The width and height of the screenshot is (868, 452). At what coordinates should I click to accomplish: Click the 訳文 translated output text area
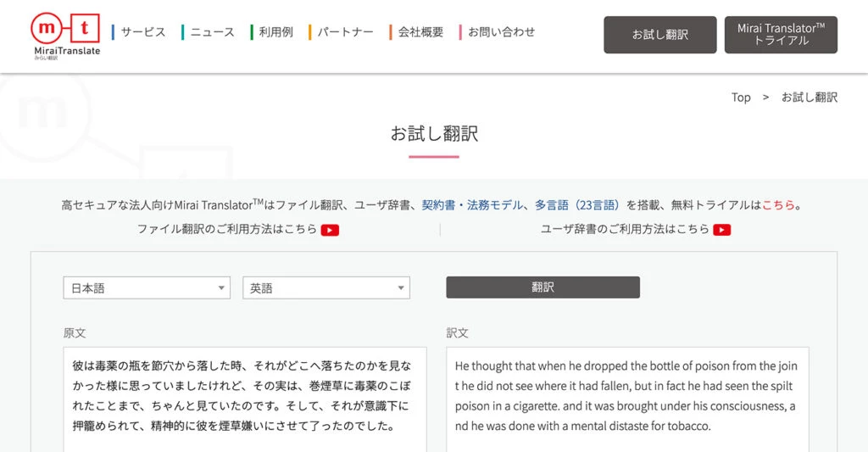tap(627, 399)
